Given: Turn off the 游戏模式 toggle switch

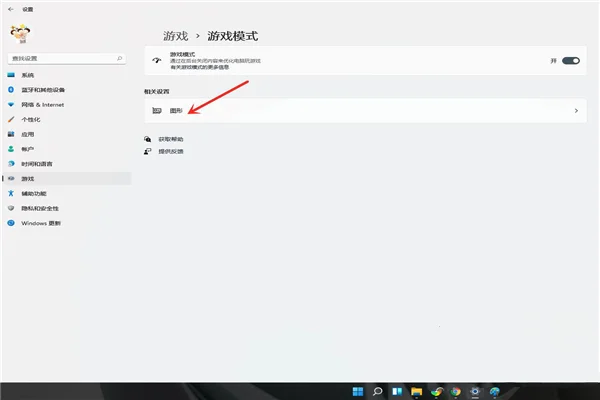Looking at the screenshot, I should [571, 61].
